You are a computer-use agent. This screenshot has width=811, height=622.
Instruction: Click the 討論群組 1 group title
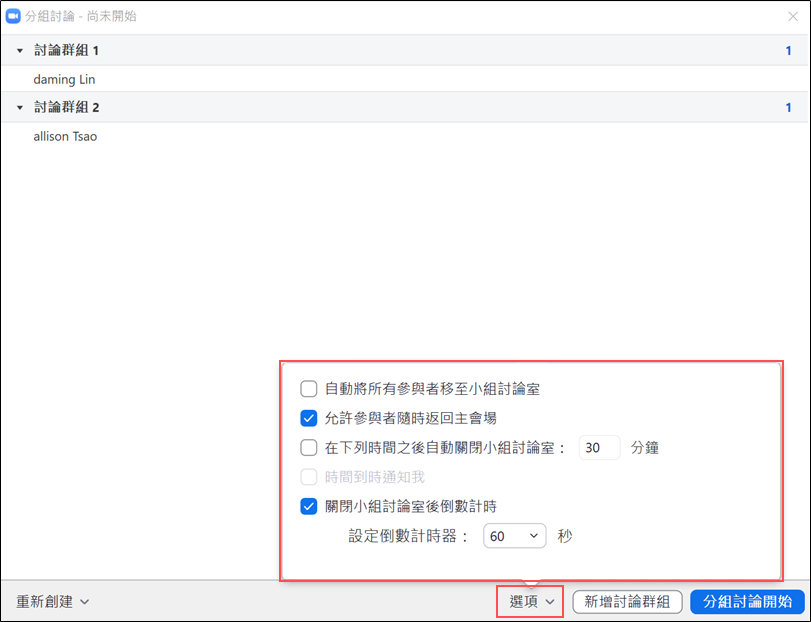[66, 50]
